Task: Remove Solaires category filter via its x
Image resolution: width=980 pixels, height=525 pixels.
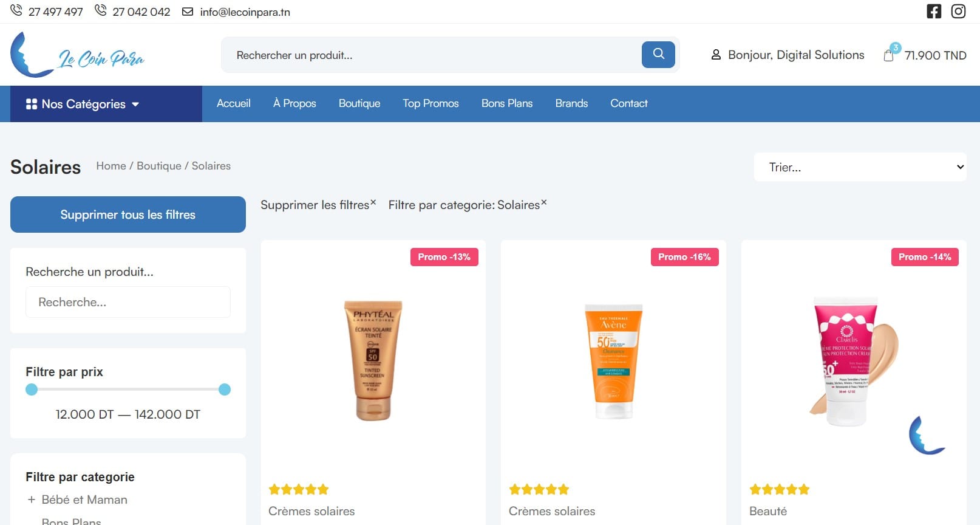Action: (x=544, y=202)
